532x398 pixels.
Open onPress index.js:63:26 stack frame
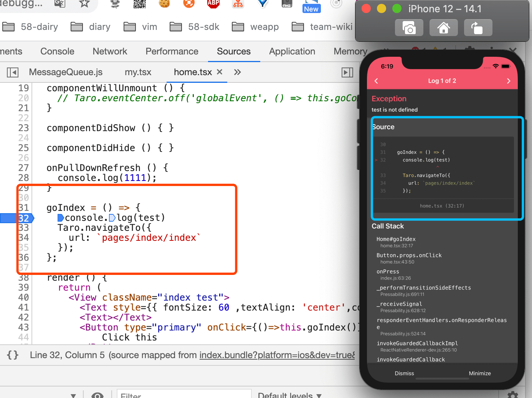click(x=394, y=275)
